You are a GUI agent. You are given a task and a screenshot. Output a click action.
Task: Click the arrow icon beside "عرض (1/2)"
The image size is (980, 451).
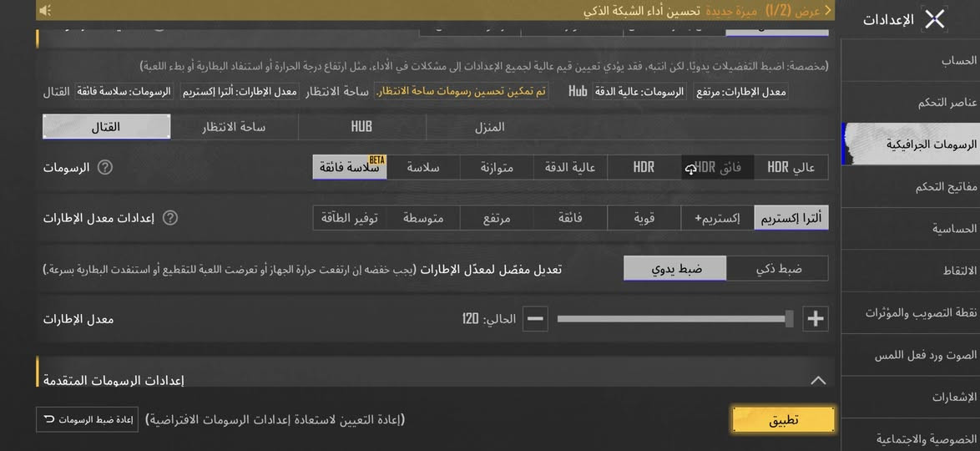828,11
